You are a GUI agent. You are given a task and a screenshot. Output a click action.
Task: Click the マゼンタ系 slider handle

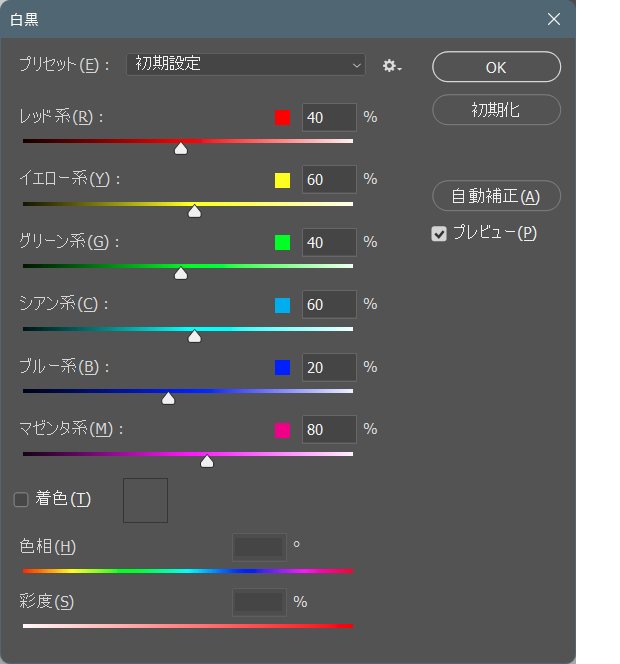207,461
